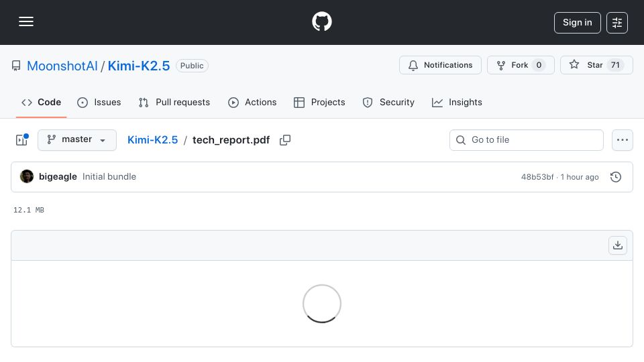Expand the file tree side panel
644x362 pixels.
(21, 140)
